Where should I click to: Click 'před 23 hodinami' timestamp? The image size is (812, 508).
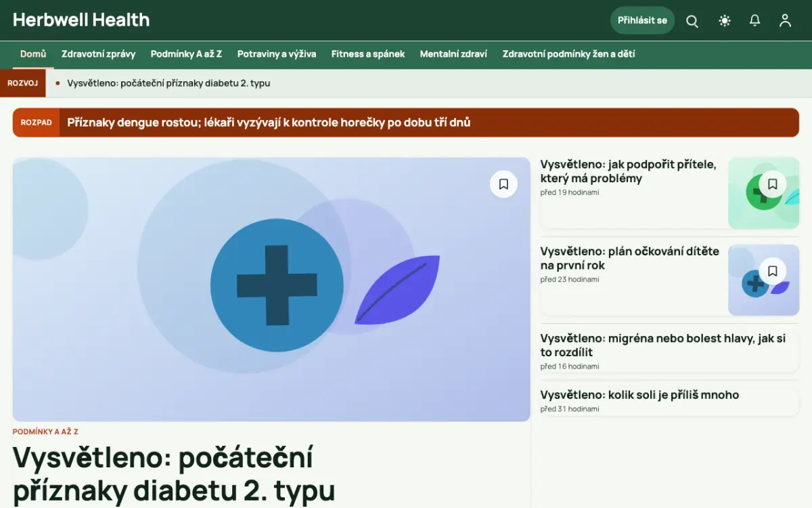(570, 279)
